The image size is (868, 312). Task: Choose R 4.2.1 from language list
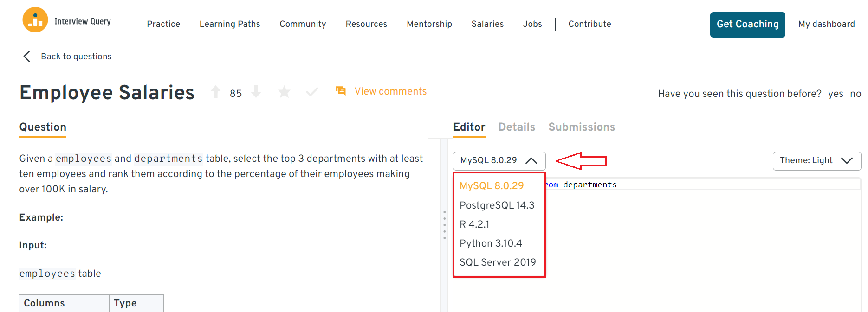pyautogui.click(x=474, y=224)
